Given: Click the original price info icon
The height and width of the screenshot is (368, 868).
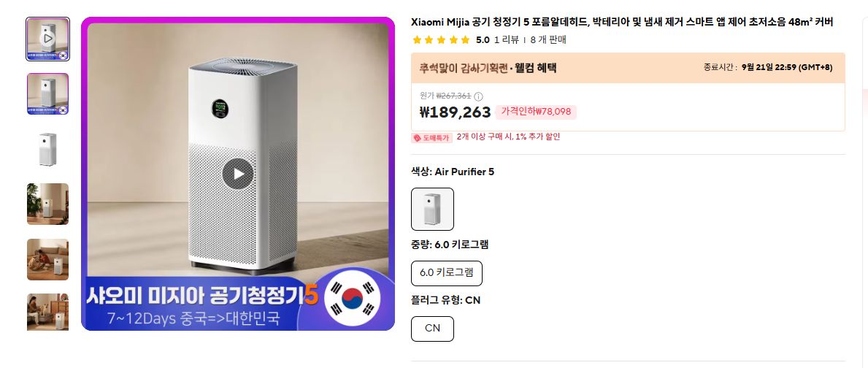Looking at the screenshot, I should pos(479,96).
